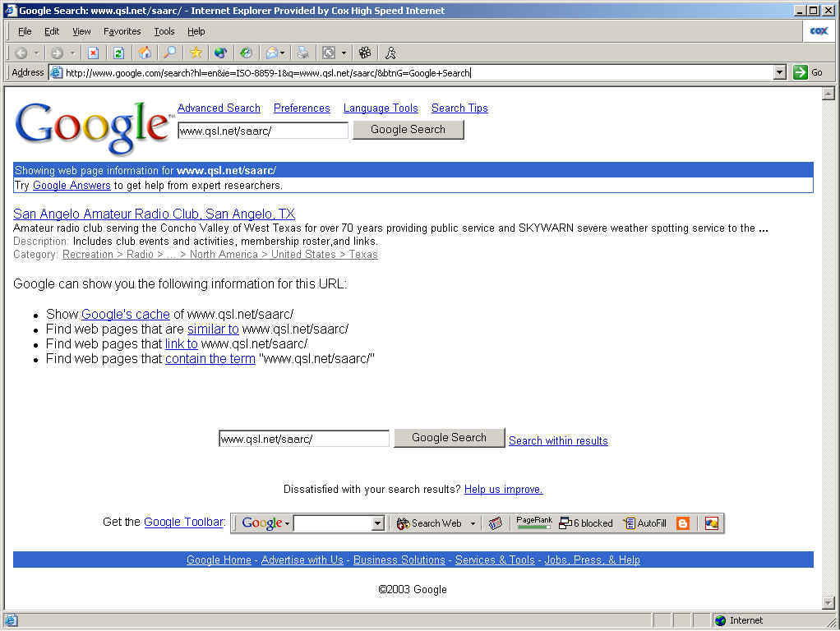Refresh the current page
840x631 pixels.
click(x=118, y=53)
